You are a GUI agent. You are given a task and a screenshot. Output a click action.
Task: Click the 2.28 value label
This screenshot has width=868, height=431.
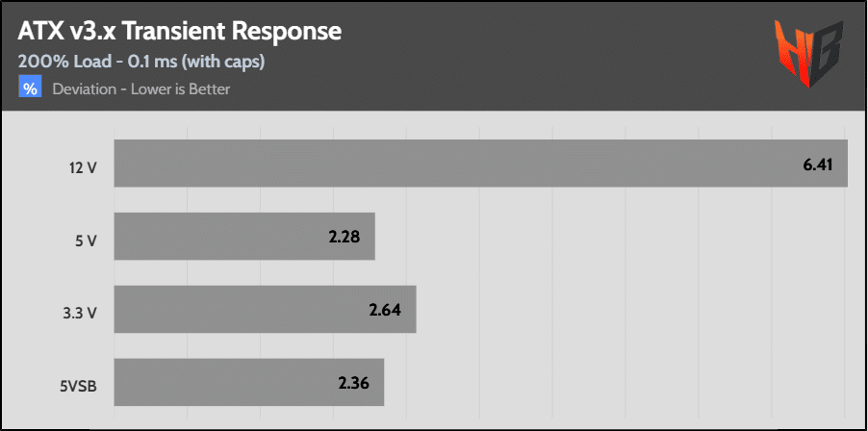click(x=345, y=237)
